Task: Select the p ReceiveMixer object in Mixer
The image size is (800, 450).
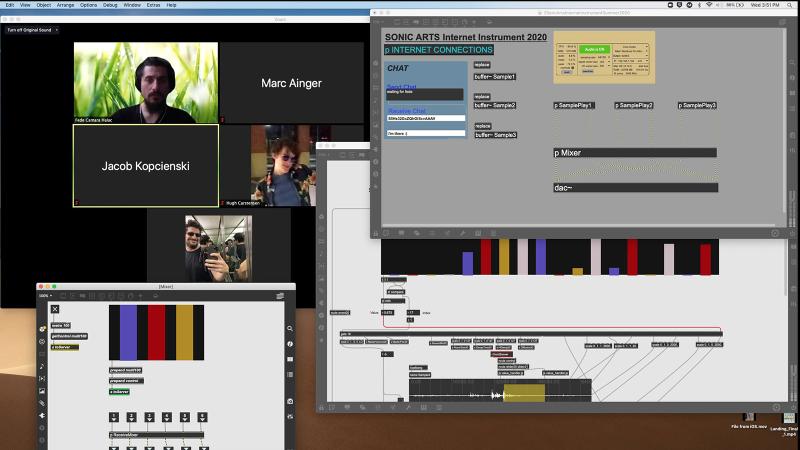Action: pos(157,435)
